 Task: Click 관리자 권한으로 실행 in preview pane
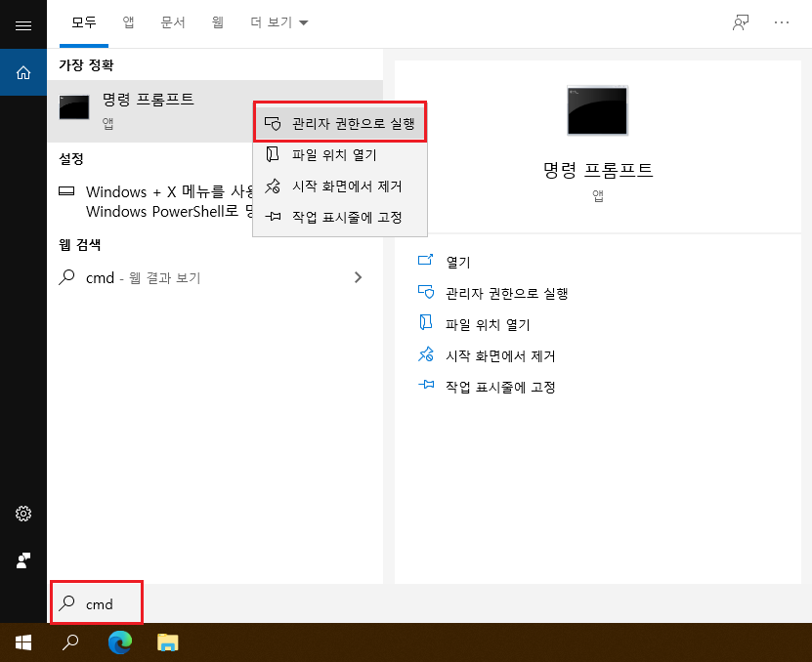[x=507, y=294]
